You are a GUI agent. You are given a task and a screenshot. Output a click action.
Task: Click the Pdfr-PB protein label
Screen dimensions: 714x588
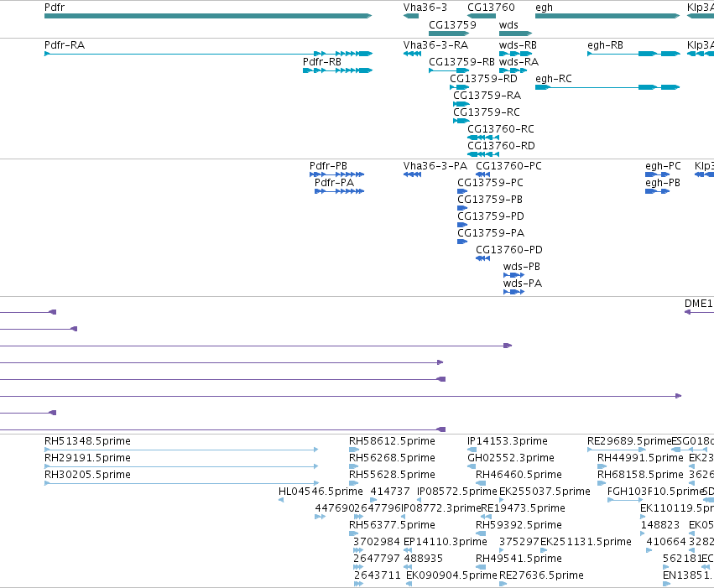point(328,166)
